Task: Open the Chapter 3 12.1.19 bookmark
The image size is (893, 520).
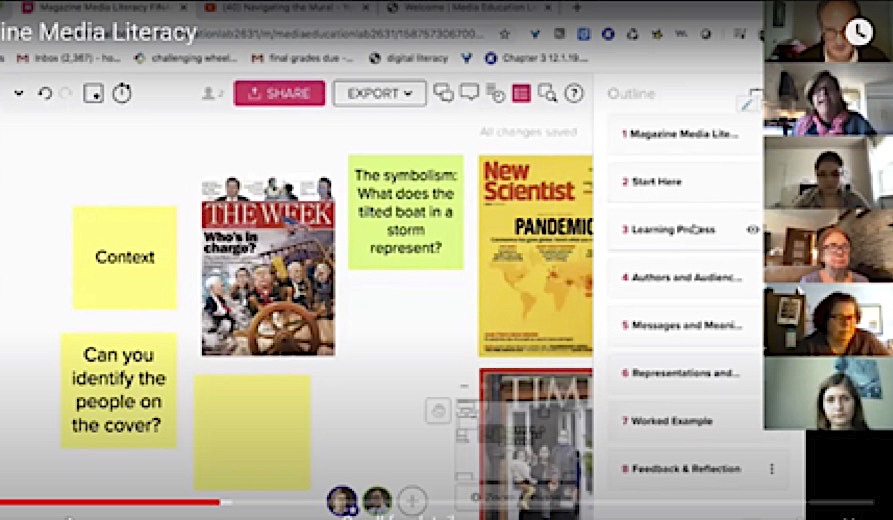Action: pos(537,58)
